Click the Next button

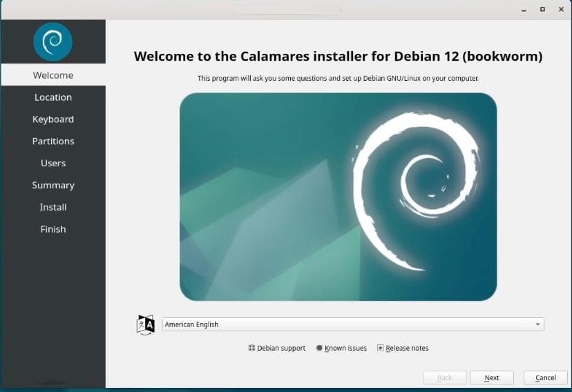point(491,378)
